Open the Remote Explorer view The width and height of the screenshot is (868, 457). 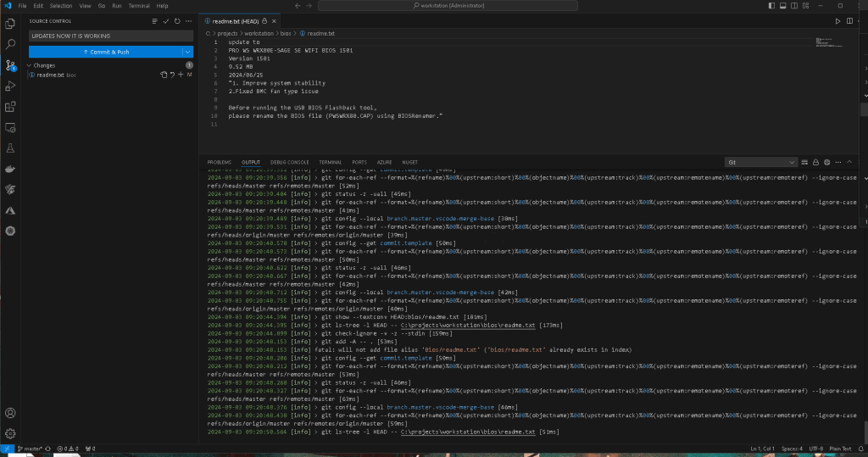click(10, 127)
